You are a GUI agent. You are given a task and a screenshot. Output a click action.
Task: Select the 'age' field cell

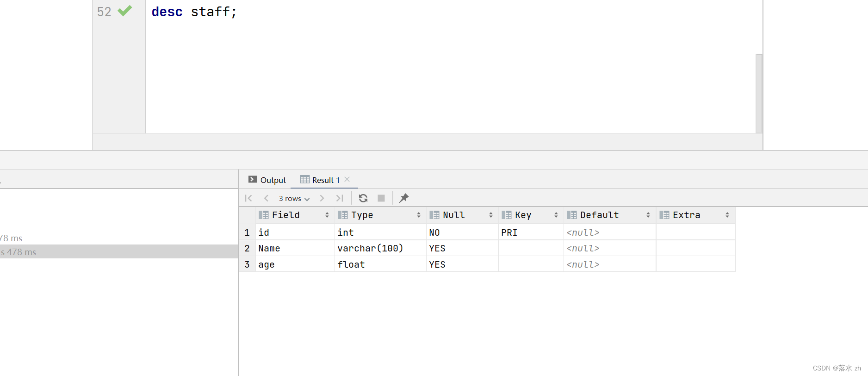(295, 264)
